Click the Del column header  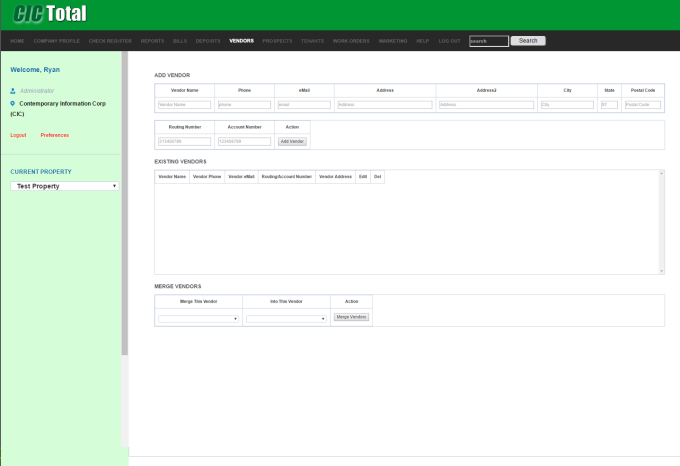click(x=377, y=177)
